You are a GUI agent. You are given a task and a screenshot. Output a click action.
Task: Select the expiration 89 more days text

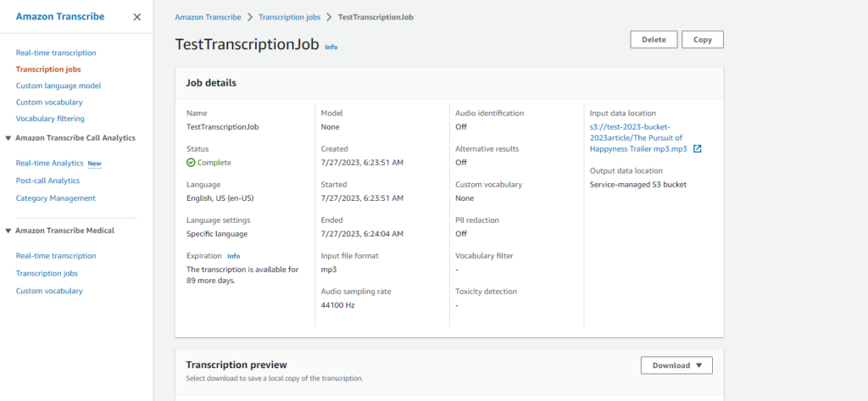coord(242,276)
